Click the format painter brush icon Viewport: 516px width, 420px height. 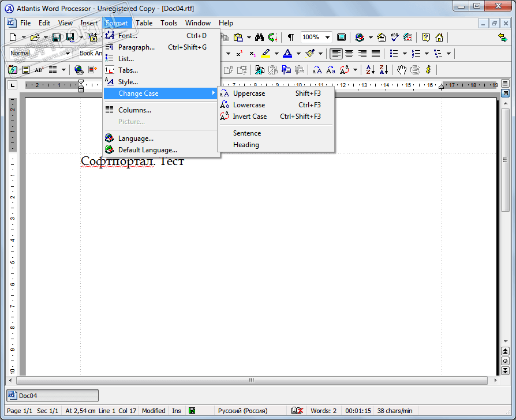(310, 53)
